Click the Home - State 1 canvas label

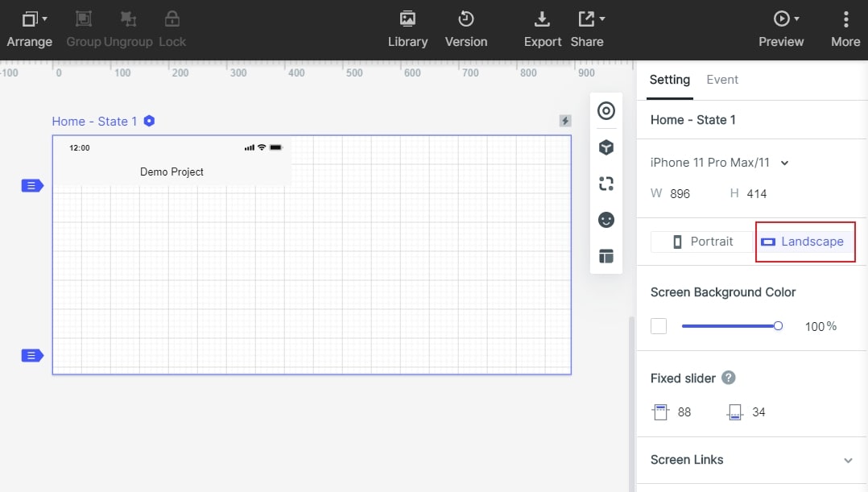point(94,122)
